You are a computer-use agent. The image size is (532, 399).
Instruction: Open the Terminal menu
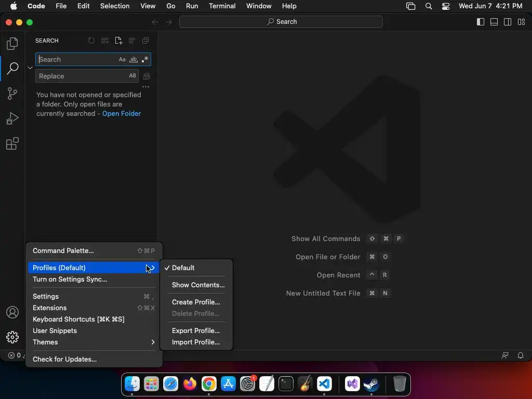click(222, 6)
